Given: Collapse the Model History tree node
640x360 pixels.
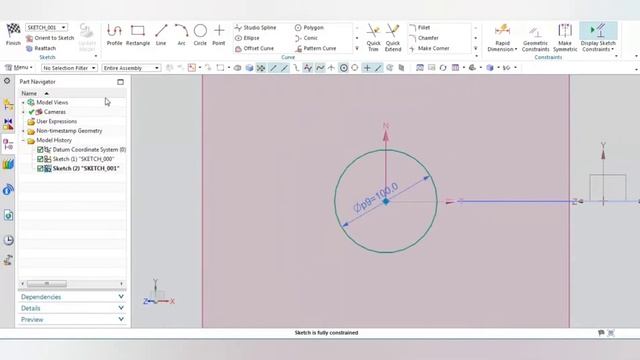Looking at the screenshot, I should 23,140.
